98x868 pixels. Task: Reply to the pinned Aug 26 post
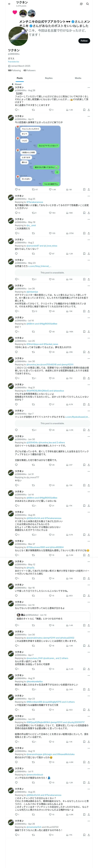(x=16, y=110)
